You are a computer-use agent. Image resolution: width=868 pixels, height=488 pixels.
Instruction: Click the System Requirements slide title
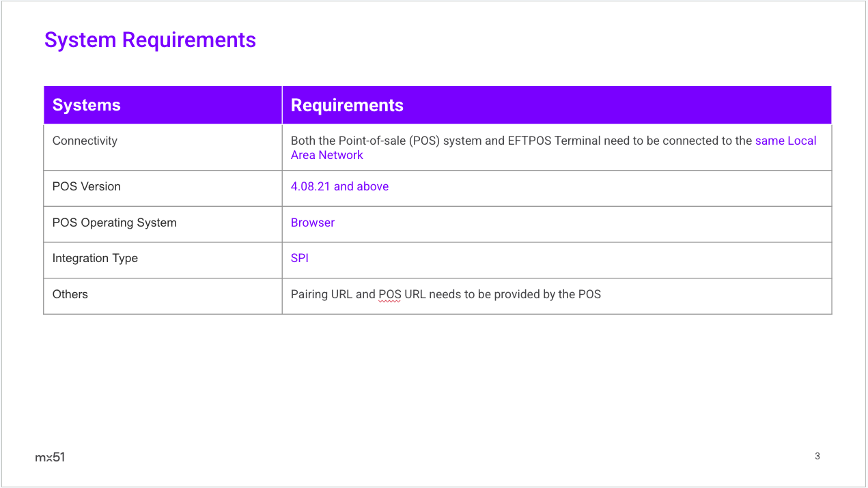click(x=150, y=40)
